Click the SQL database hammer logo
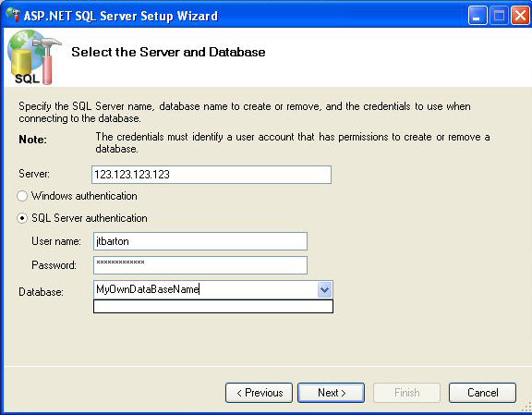 click(34, 57)
